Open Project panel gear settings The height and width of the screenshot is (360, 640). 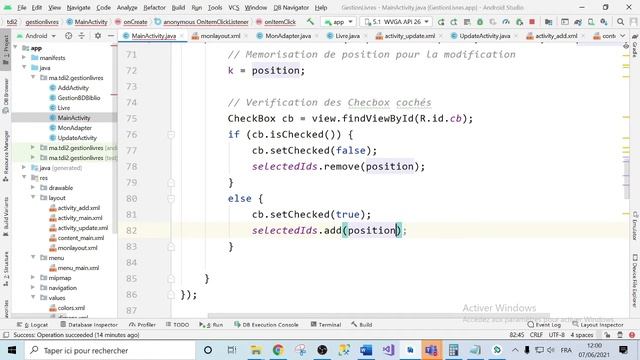point(98,36)
